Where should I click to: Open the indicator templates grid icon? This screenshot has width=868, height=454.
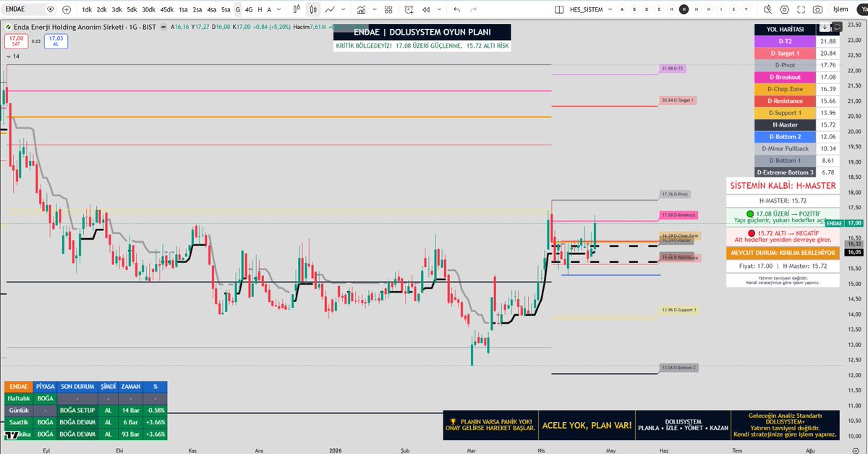pos(388,10)
